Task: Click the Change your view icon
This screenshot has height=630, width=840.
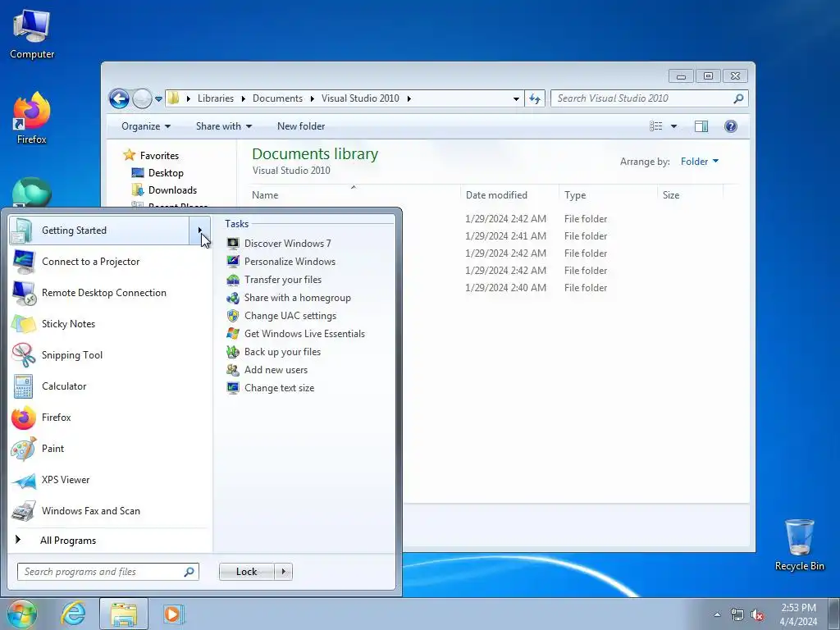Action: point(655,126)
